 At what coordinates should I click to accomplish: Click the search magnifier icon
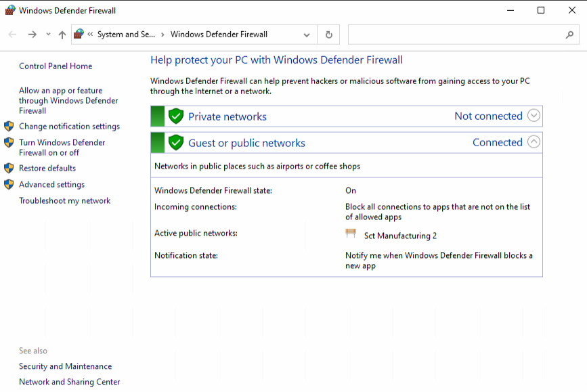pyautogui.click(x=569, y=35)
